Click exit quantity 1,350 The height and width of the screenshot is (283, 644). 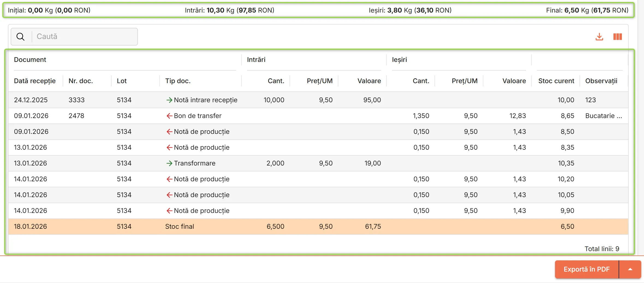pyautogui.click(x=421, y=116)
